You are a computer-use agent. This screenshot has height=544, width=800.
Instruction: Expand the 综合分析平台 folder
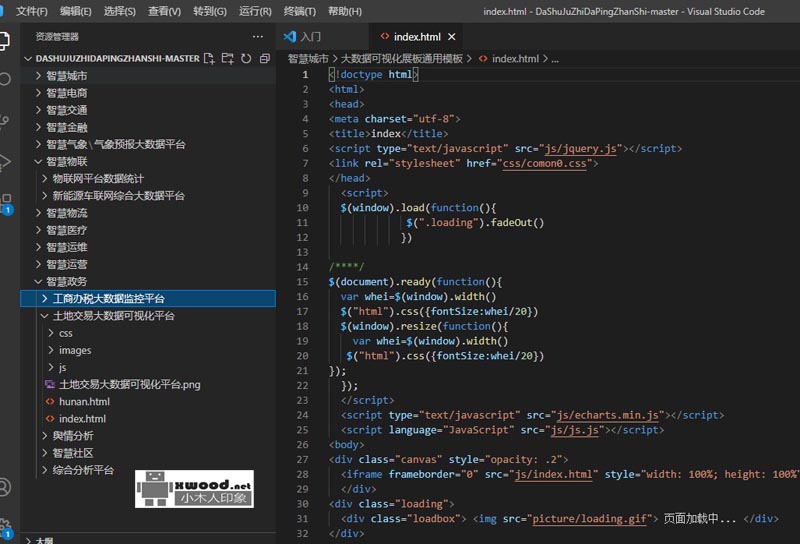tap(148, 470)
